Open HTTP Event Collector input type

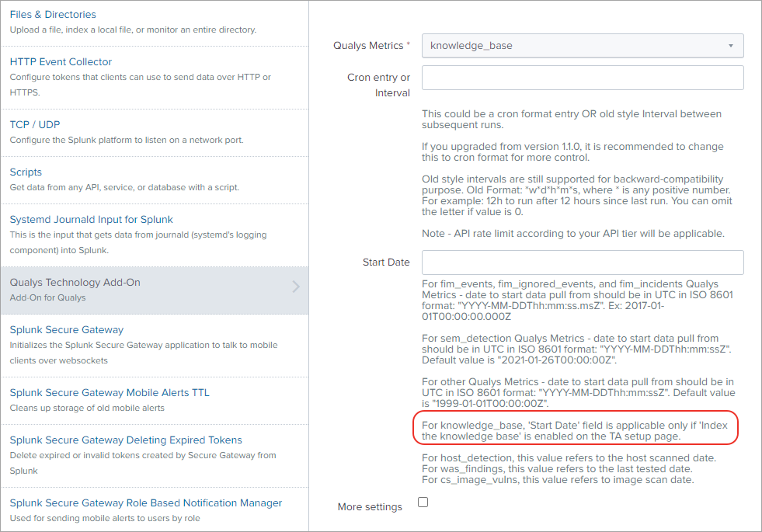pyautogui.click(x=61, y=61)
